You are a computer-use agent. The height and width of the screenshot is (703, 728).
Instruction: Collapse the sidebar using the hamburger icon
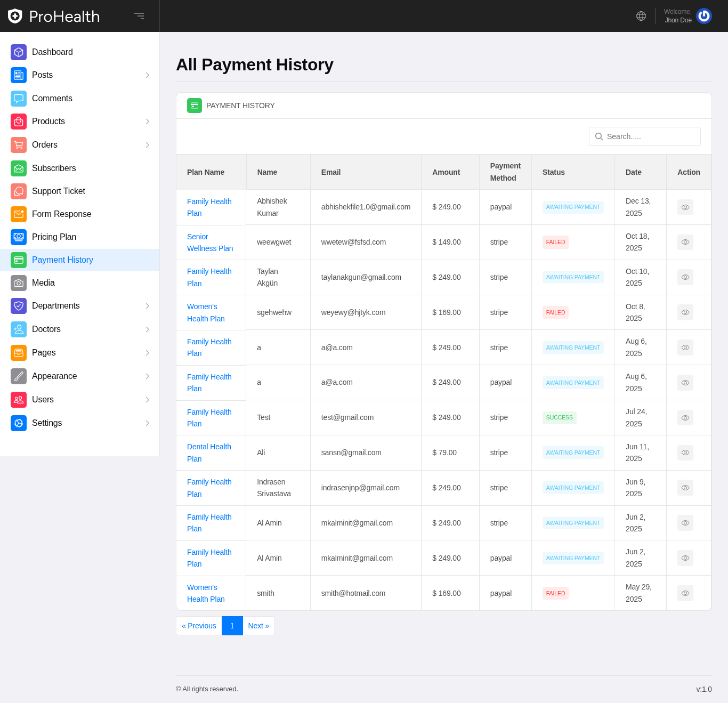[x=139, y=16]
